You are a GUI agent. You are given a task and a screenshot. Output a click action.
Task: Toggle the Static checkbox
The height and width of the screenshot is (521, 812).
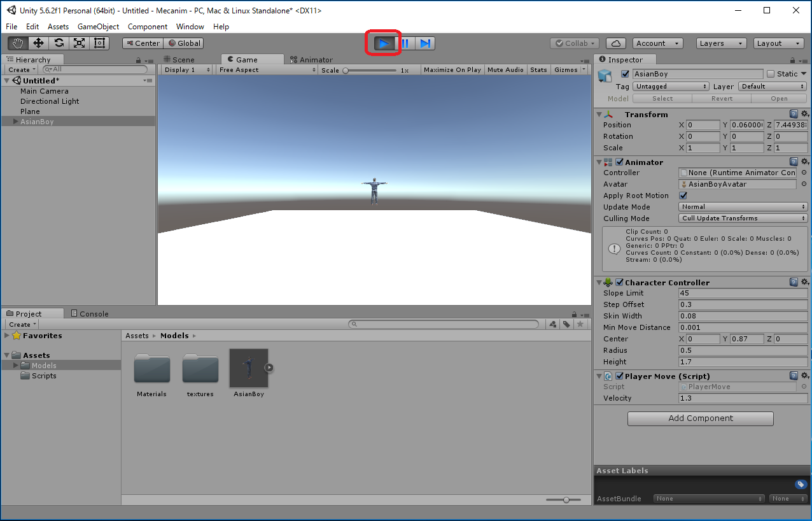pos(771,74)
